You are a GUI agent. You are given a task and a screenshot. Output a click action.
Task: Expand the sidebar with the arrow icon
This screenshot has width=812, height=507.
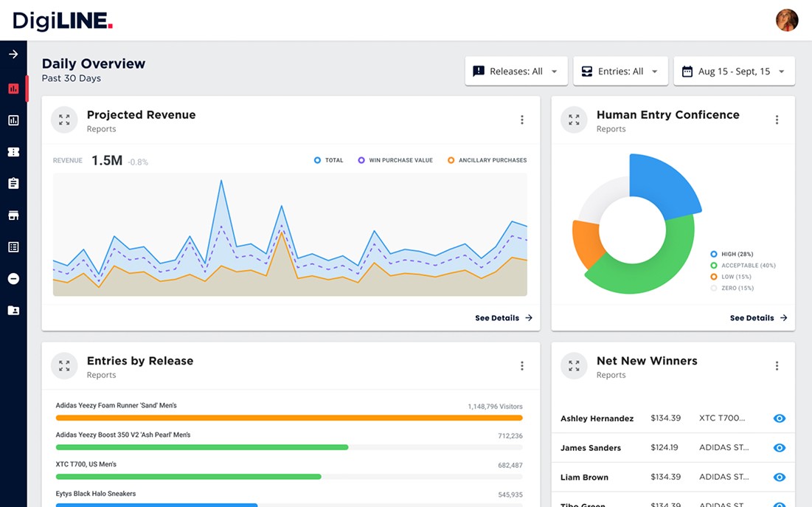13,55
